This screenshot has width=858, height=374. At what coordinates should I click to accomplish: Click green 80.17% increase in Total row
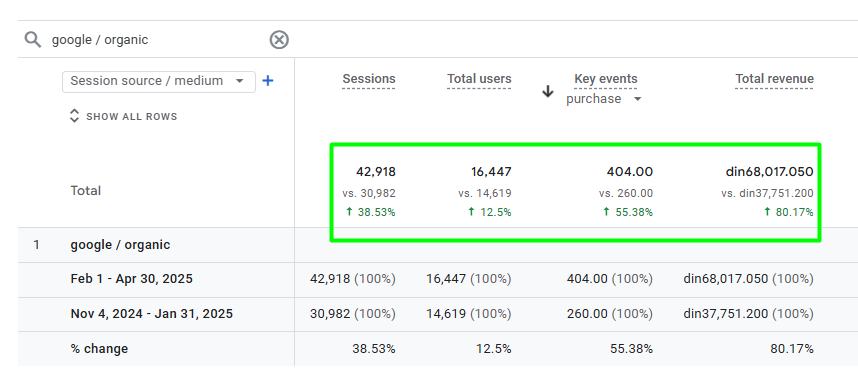tap(789, 212)
